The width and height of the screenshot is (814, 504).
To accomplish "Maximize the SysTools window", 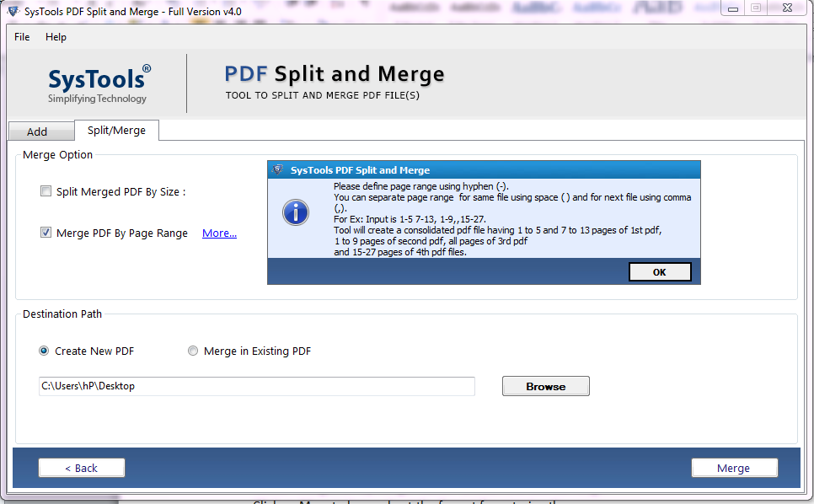I will pos(756,8).
